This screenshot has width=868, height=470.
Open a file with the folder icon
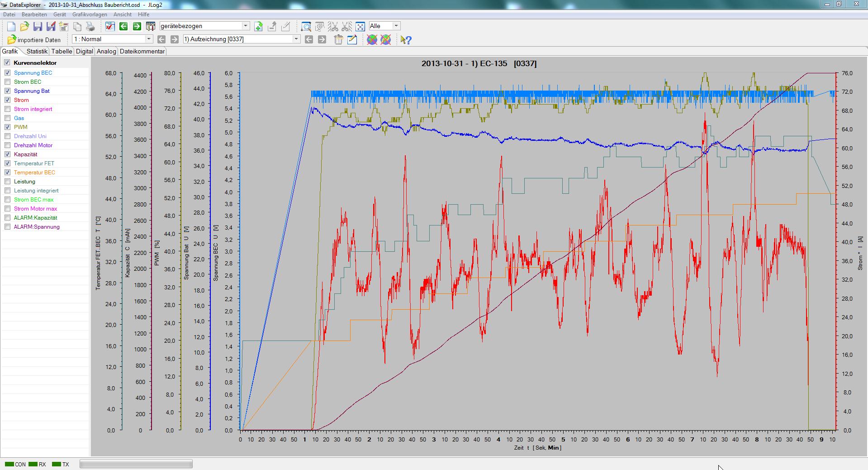coord(24,26)
